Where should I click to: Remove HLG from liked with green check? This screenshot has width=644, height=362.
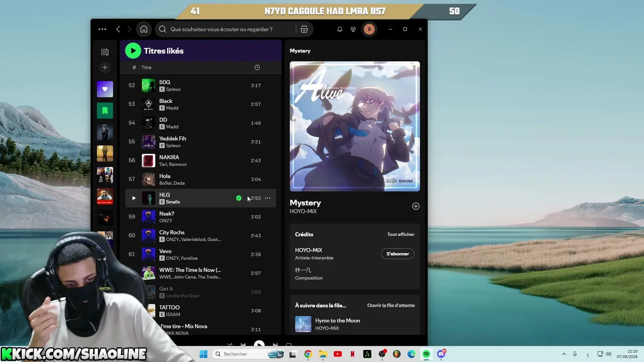tap(238, 198)
